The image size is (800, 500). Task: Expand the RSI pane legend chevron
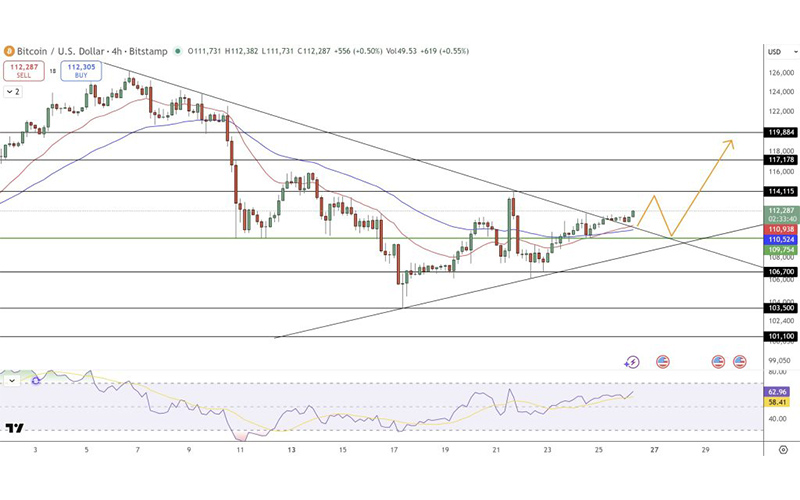click(12, 380)
